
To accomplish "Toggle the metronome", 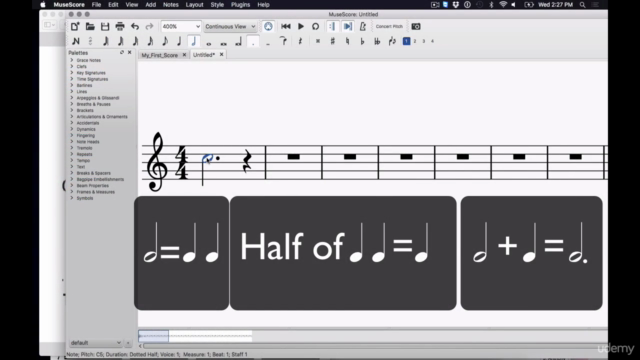I will click(362, 27).
